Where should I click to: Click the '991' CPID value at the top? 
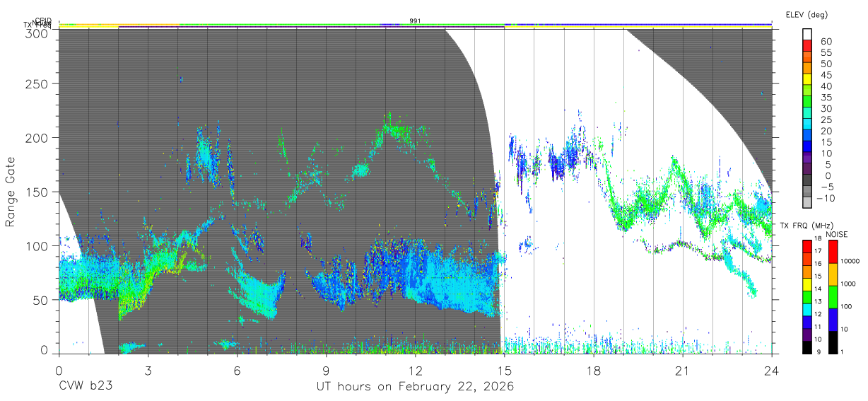pyautogui.click(x=415, y=21)
